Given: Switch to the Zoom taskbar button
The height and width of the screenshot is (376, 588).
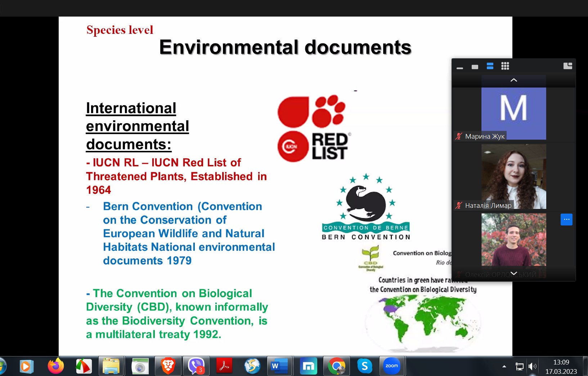Looking at the screenshot, I should click(x=392, y=366).
